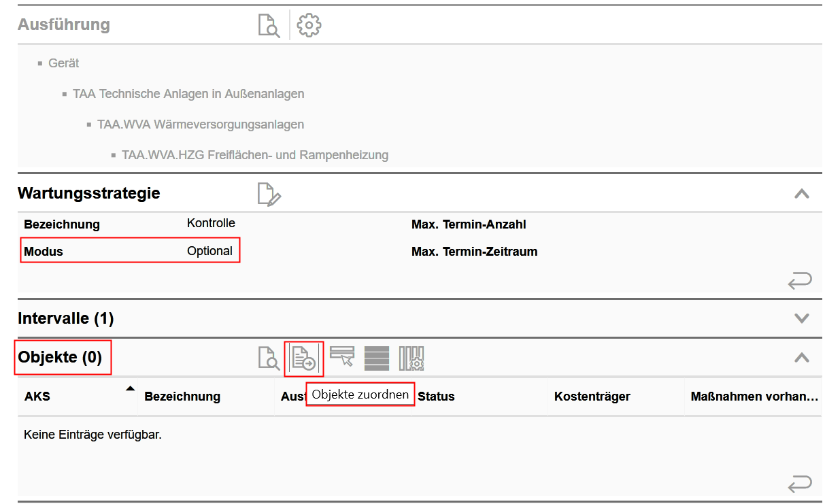The height and width of the screenshot is (504, 825).
Task: Collapse the Objekte (0) section
Action: point(802,357)
